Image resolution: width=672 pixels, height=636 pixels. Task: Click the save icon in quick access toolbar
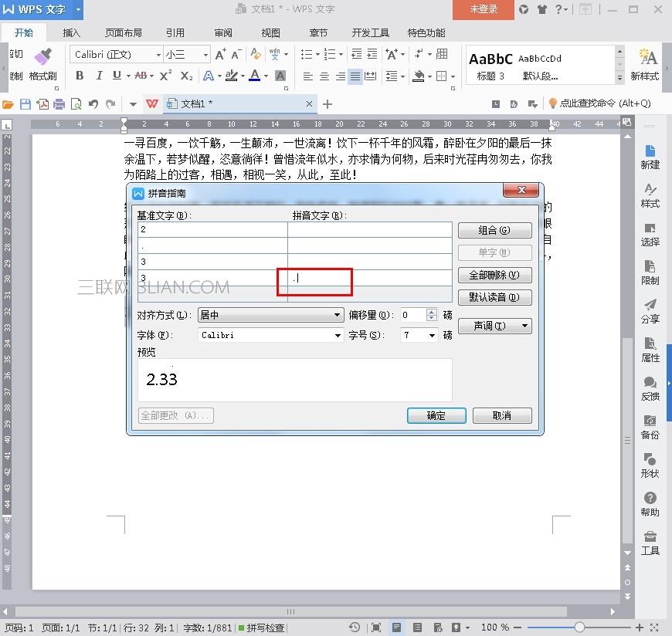point(25,104)
